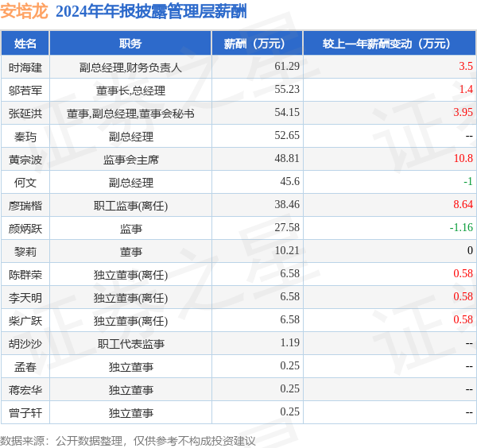Screen dimensions: 477x448
Task: Click the position 副总经理,财务负责人
Action: click(x=130, y=68)
